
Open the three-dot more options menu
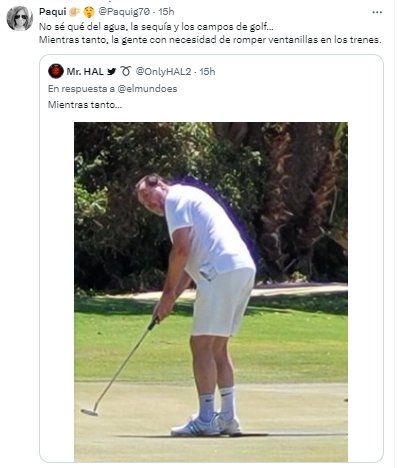click(377, 12)
